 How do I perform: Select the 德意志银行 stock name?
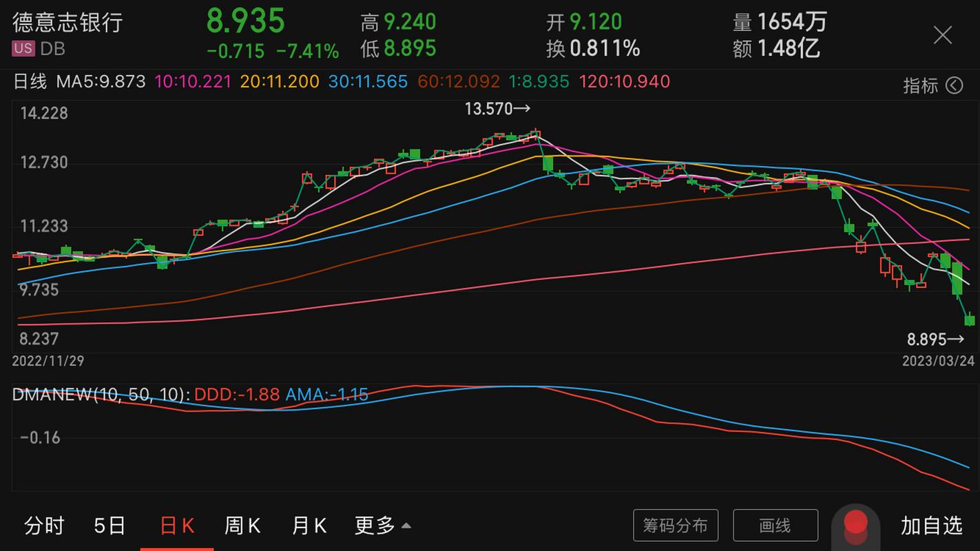(67, 22)
